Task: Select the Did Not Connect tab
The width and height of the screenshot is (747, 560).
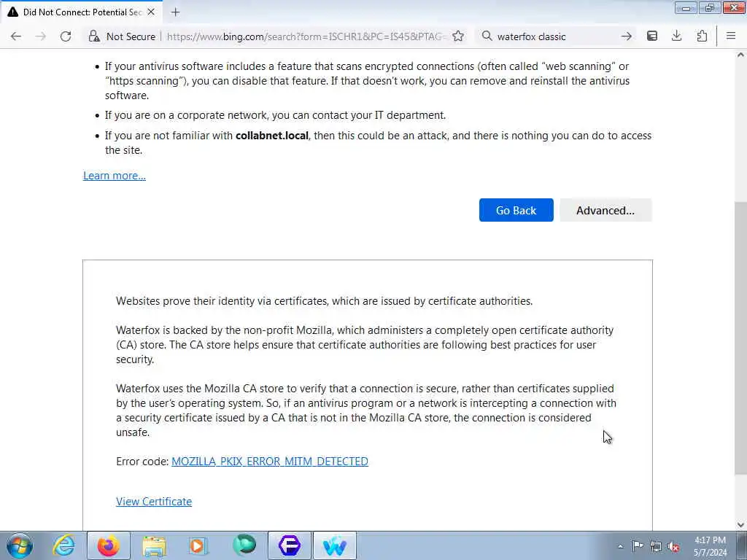Action: (81, 12)
